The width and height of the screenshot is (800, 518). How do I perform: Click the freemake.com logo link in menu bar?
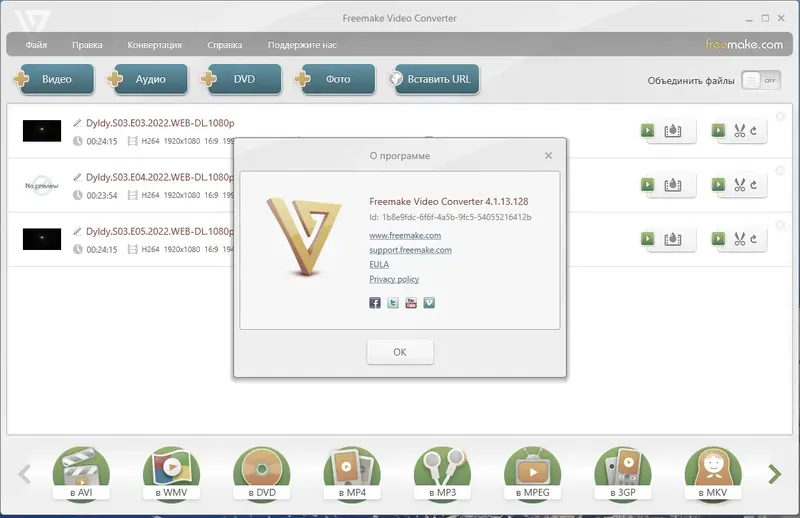point(744,44)
